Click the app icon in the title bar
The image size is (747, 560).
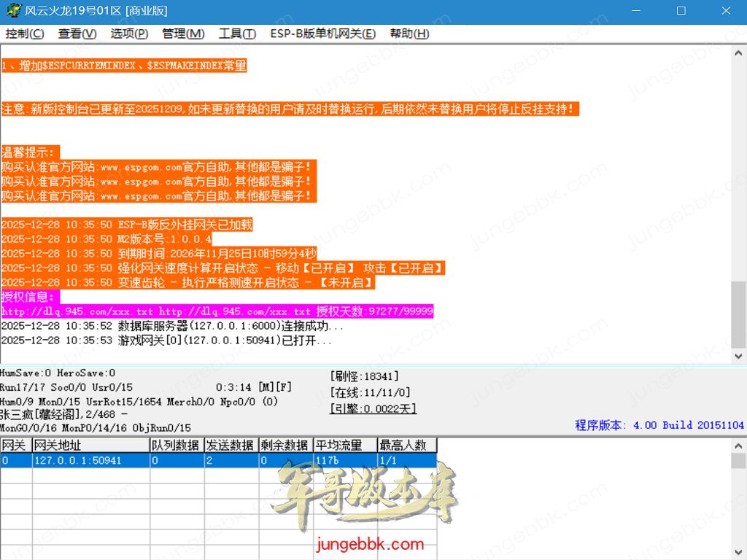coord(11,11)
